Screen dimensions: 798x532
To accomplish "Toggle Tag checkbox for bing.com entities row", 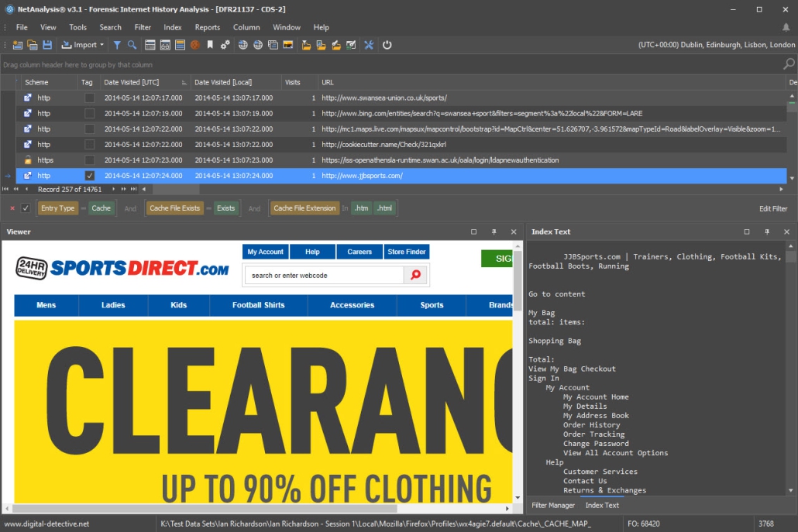I will click(x=90, y=113).
